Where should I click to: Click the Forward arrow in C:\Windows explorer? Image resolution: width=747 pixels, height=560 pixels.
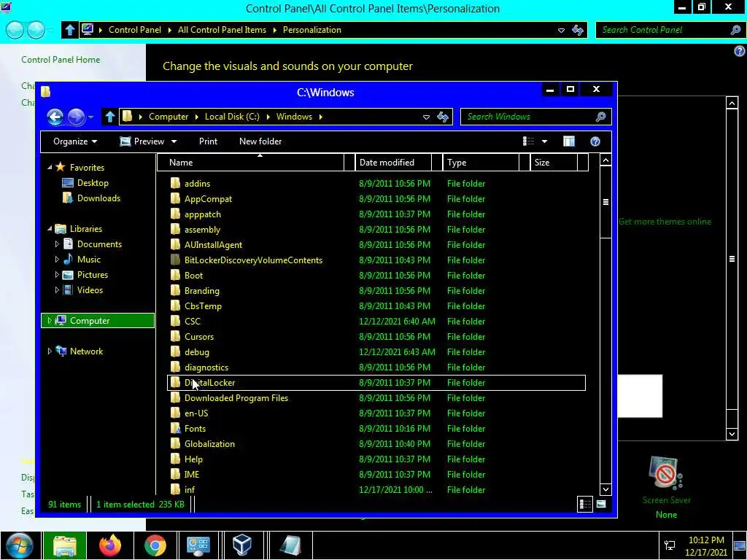click(76, 117)
